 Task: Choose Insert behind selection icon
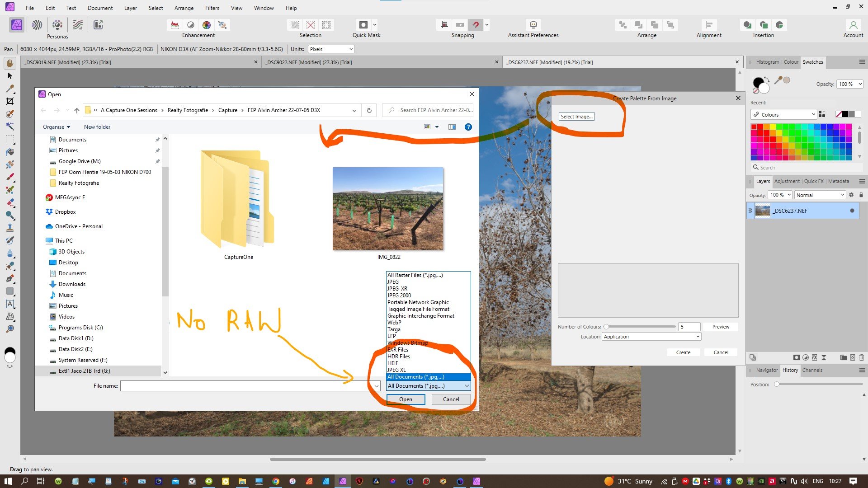click(x=747, y=25)
